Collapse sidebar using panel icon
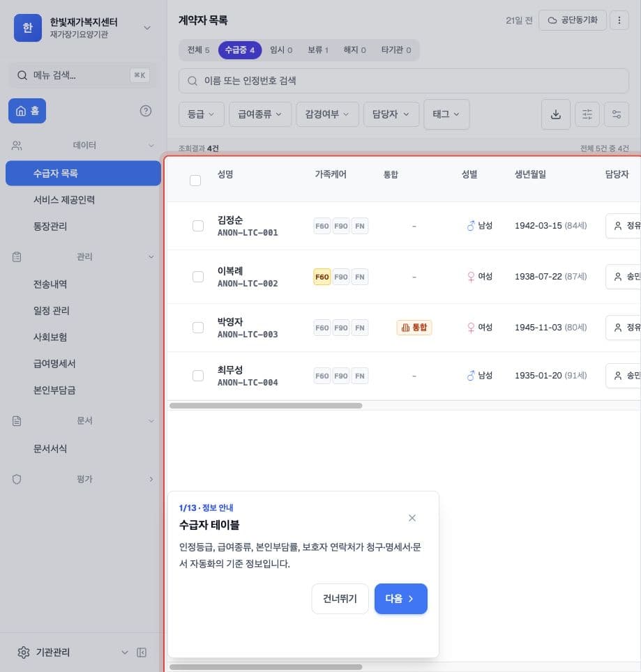Image resolution: width=641 pixels, height=672 pixels. pyautogui.click(x=142, y=652)
